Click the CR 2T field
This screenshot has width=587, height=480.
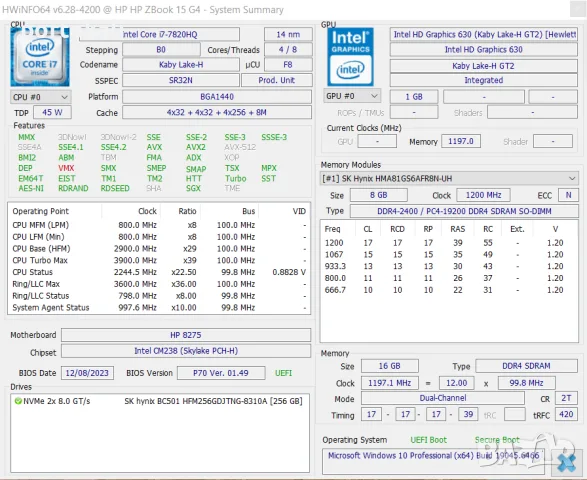coord(566,398)
